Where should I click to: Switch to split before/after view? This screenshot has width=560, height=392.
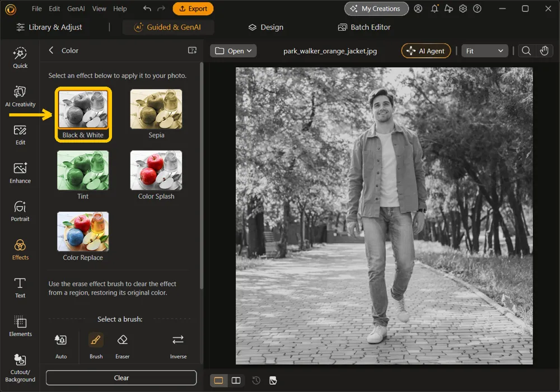pos(236,380)
